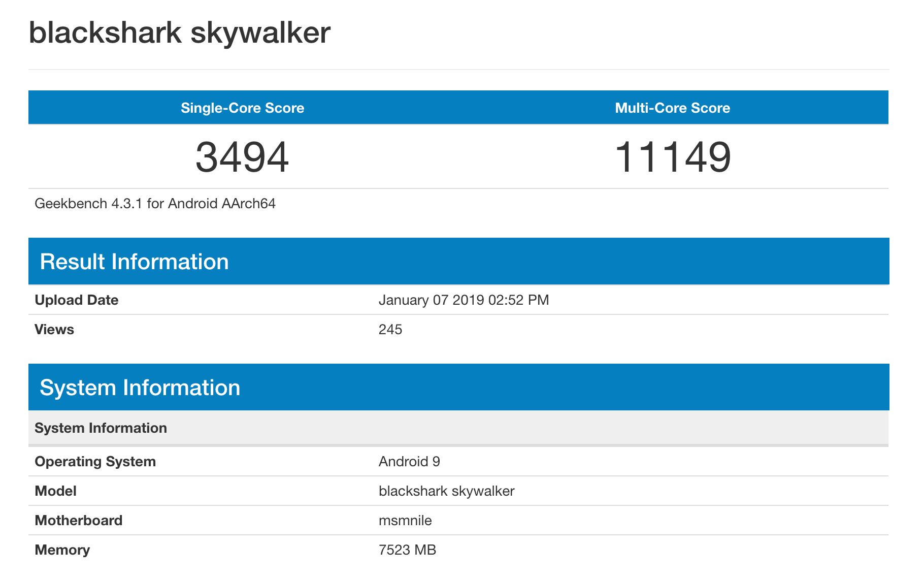The image size is (924, 578).
Task: Select the Memory row label
Action: (61, 550)
